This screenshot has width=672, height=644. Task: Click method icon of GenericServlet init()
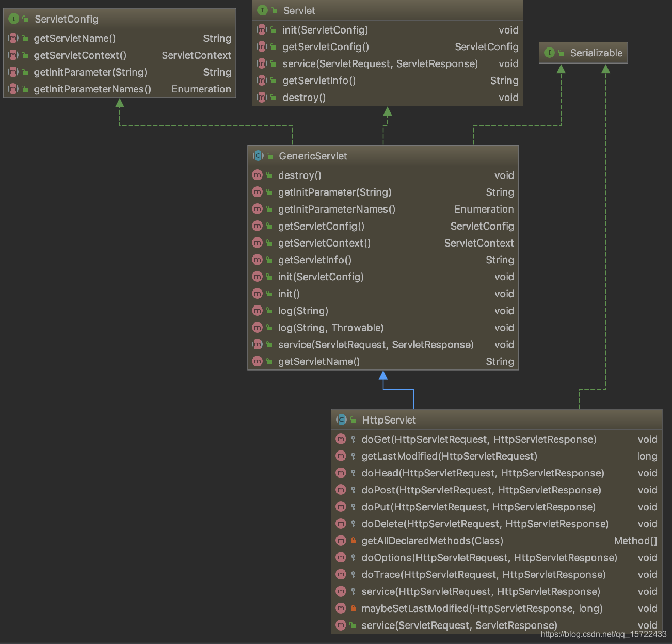pyautogui.click(x=258, y=294)
